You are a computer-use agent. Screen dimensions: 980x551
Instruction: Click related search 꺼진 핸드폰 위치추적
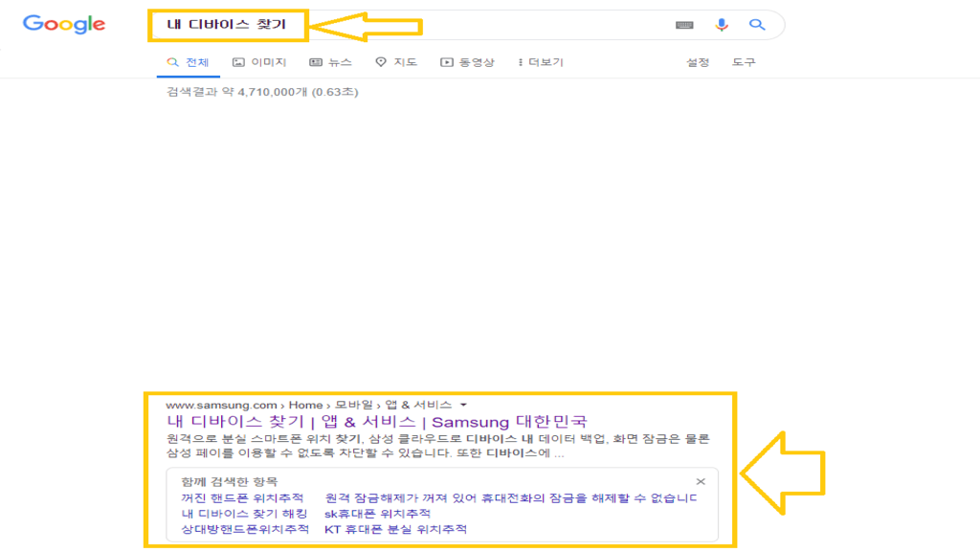coord(242,497)
